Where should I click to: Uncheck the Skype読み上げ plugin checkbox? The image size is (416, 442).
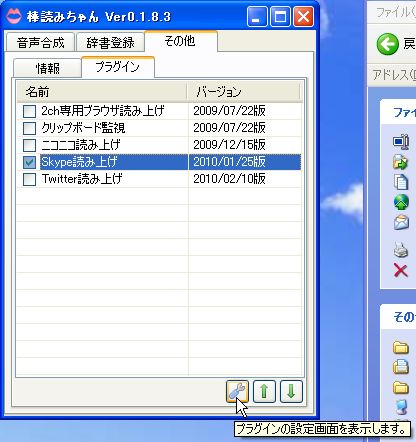click(29, 162)
